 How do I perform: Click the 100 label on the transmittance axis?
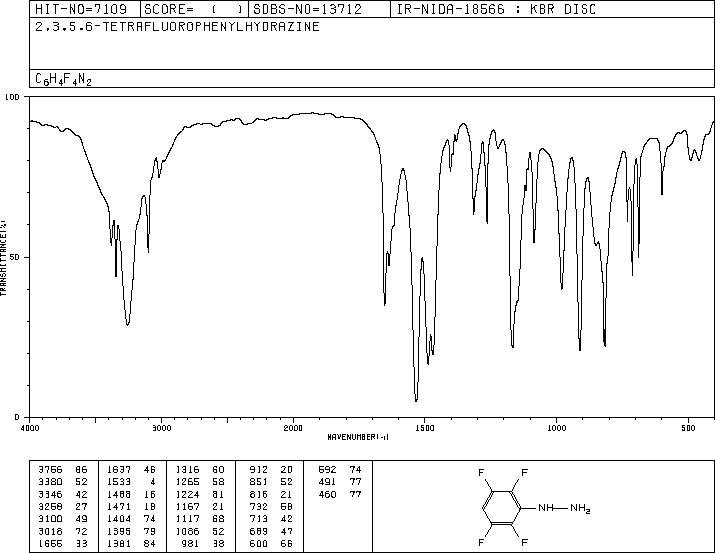click(x=12, y=97)
